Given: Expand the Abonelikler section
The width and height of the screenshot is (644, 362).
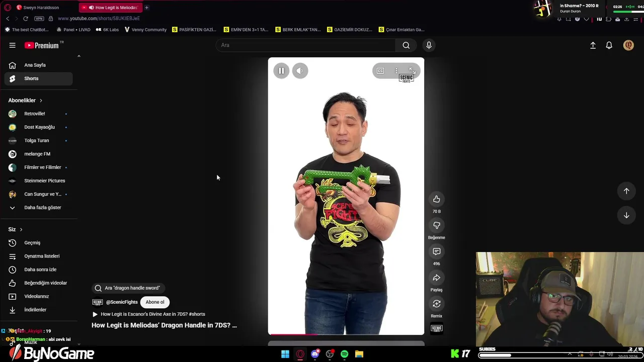Looking at the screenshot, I should tap(25, 101).
